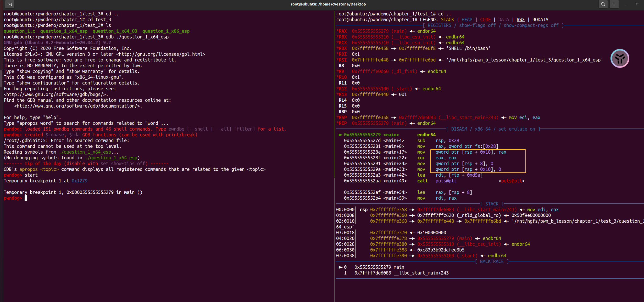Click the 'gdb ./question_1_x64_esp' command line

137,37
